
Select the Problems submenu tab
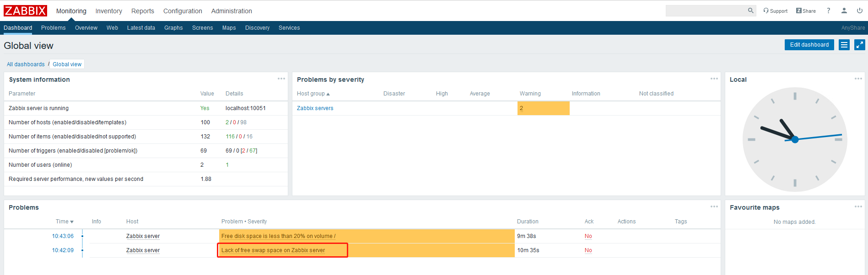pyautogui.click(x=54, y=28)
